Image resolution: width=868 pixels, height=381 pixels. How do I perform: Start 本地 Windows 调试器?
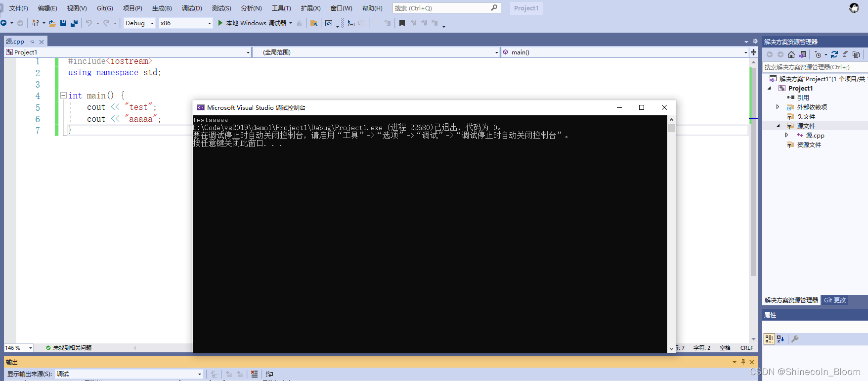(252, 23)
